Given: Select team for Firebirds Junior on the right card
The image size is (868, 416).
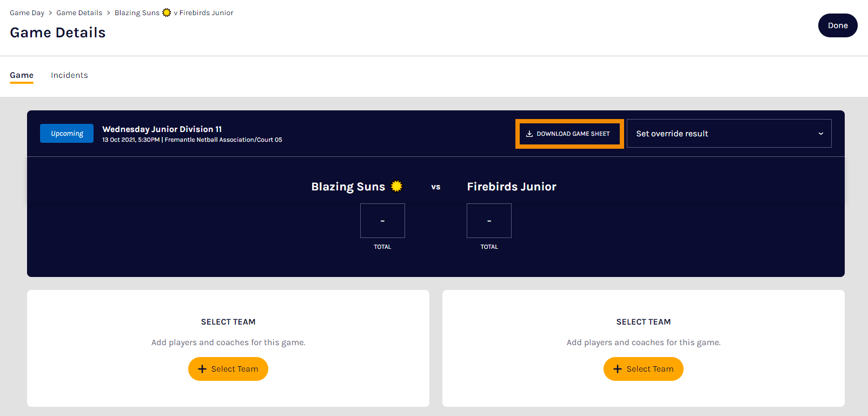Looking at the screenshot, I should [x=644, y=369].
